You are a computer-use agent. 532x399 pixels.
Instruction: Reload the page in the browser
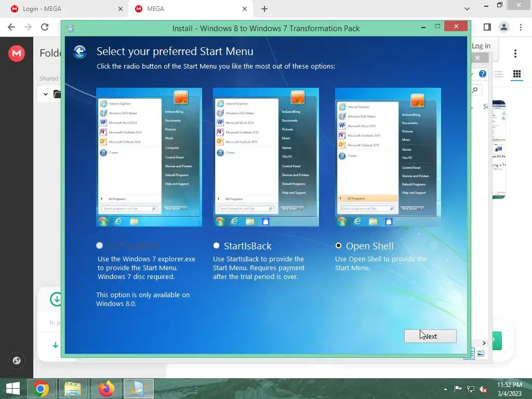click(x=45, y=27)
